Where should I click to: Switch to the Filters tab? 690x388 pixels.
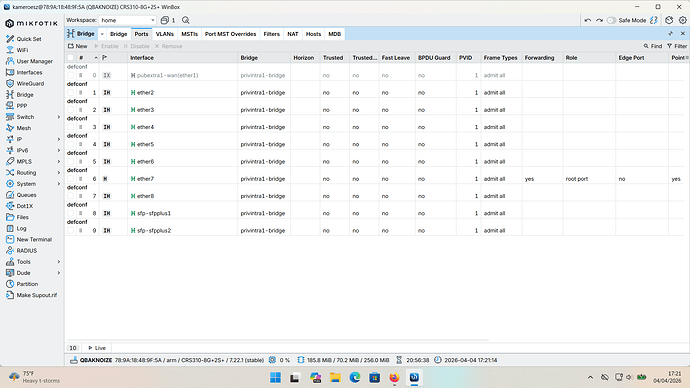click(272, 34)
